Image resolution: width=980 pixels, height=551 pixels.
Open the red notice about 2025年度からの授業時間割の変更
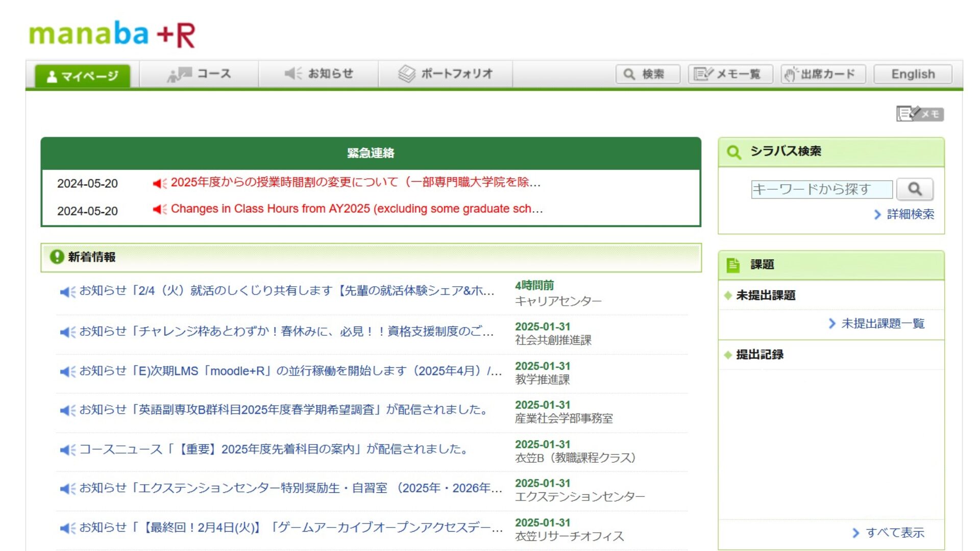click(355, 182)
